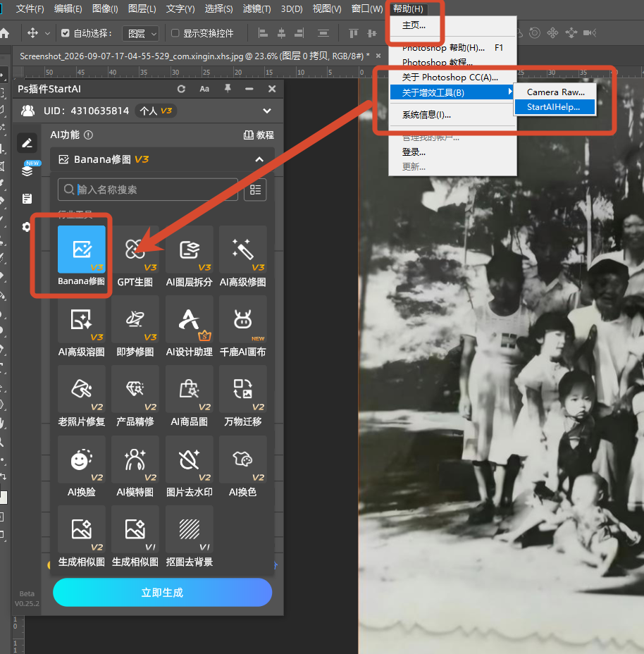Select the Banana修图 tool tile
The width and height of the screenshot is (644, 654).
coord(81,256)
